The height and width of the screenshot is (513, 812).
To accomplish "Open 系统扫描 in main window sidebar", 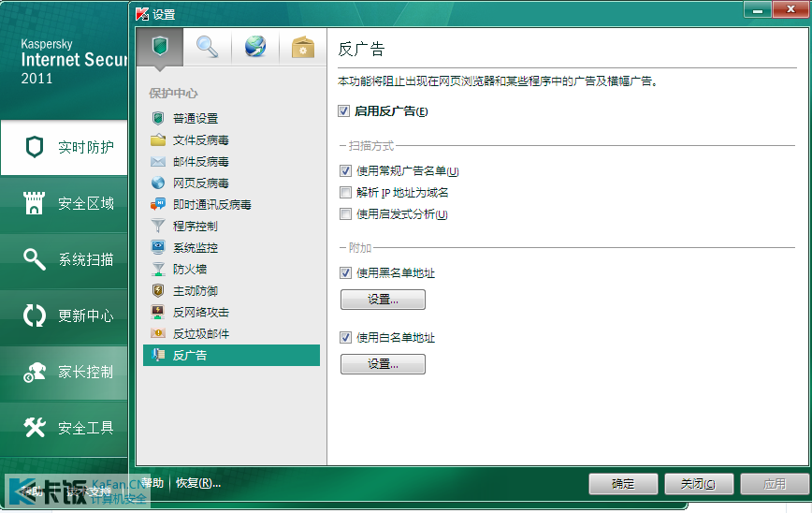I will click(x=65, y=259).
